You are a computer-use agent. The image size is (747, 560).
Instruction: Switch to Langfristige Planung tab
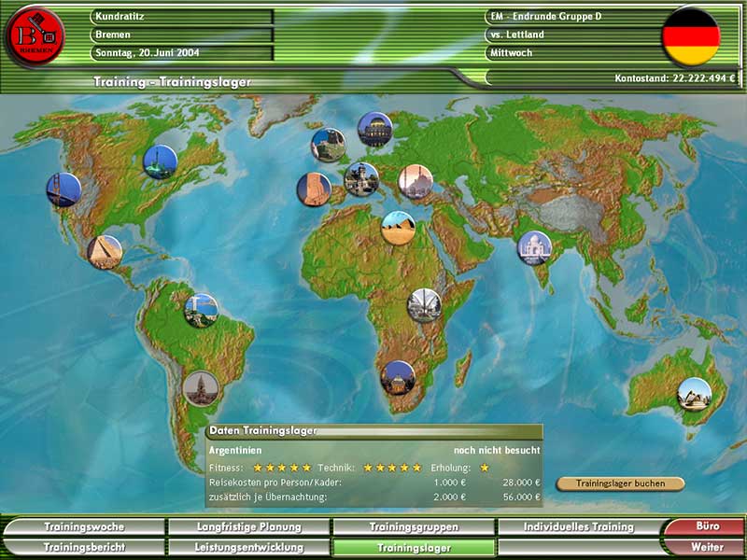[x=248, y=527]
